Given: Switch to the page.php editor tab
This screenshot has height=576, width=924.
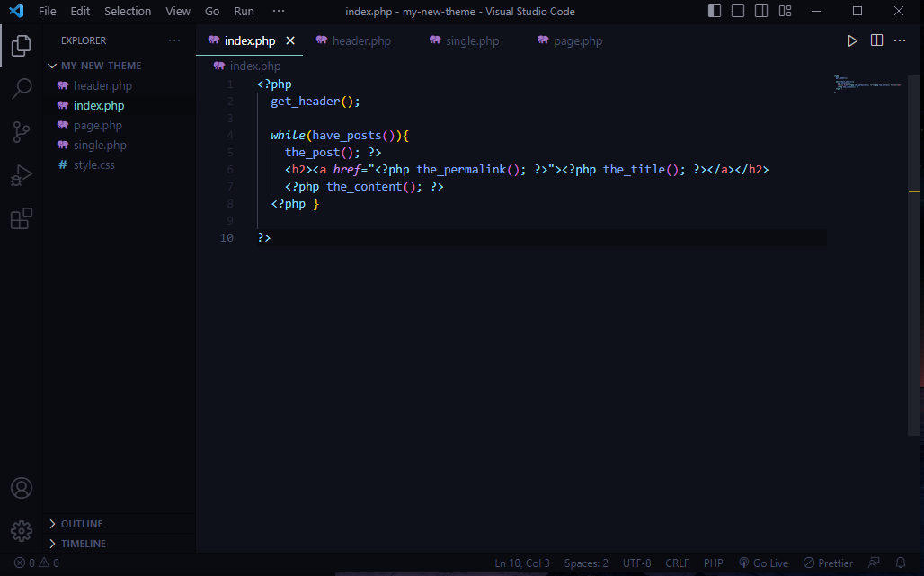Looking at the screenshot, I should 570,40.
